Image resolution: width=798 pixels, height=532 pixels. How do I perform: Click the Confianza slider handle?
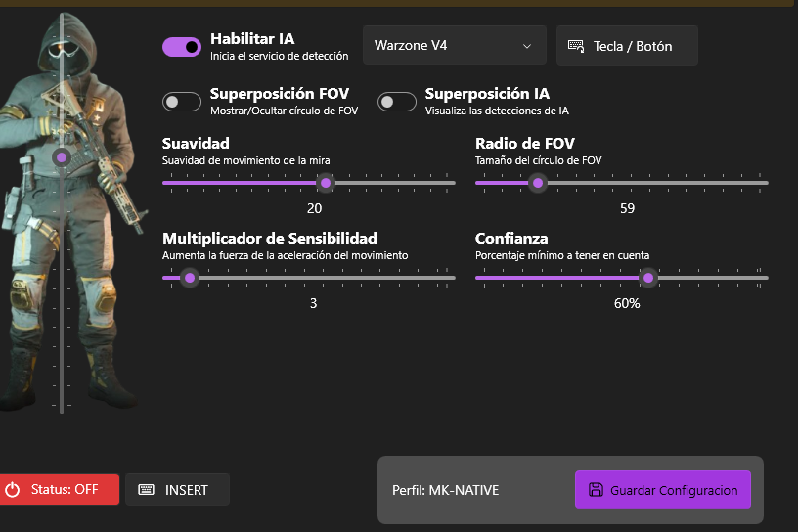click(x=647, y=278)
